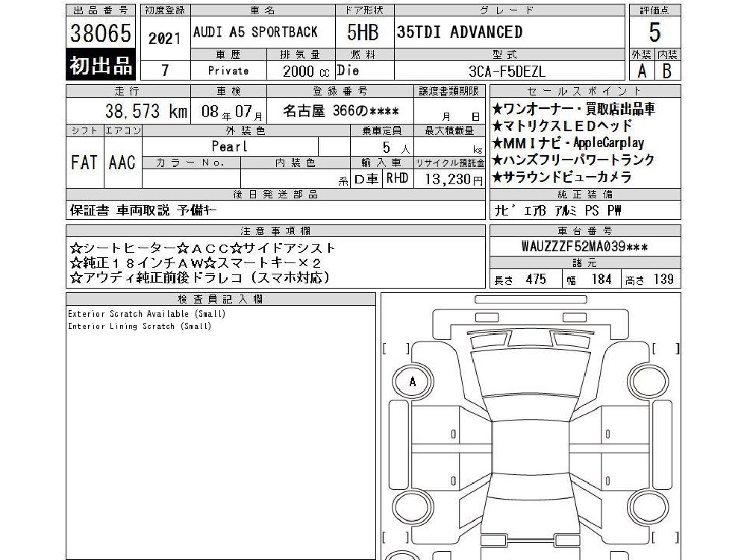Screen dimensions: 747x560
Task: Click model code 3CA-F5DEZL
Action: (507, 72)
